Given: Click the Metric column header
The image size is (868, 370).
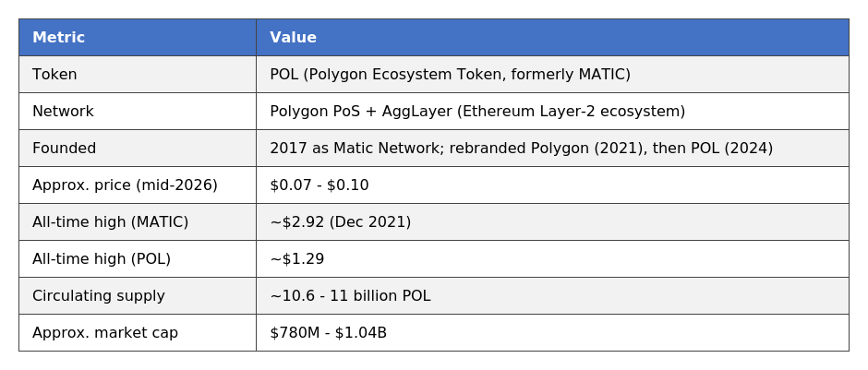Looking at the screenshot, I should [138, 38].
